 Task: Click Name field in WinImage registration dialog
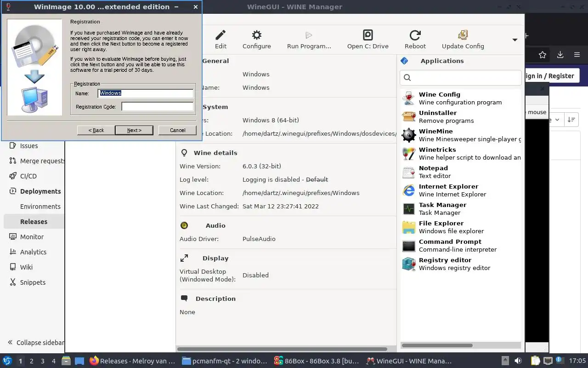click(x=146, y=93)
